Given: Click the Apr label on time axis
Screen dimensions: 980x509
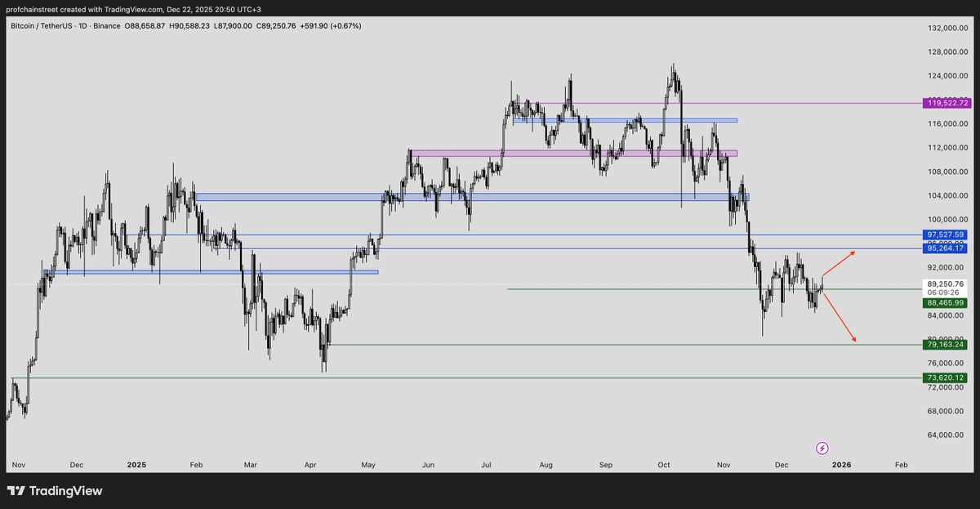Looking at the screenshot, I should (x=310, y=465).
